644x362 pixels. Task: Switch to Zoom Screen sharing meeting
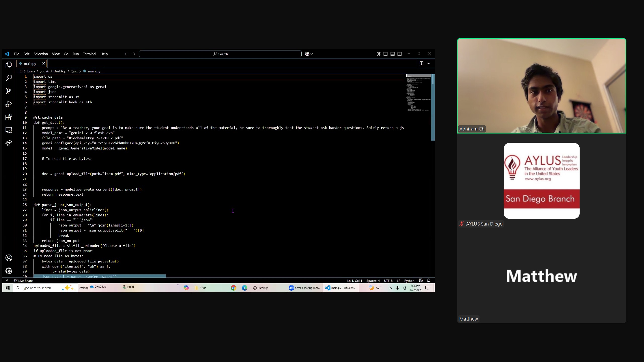click(305, 288)
